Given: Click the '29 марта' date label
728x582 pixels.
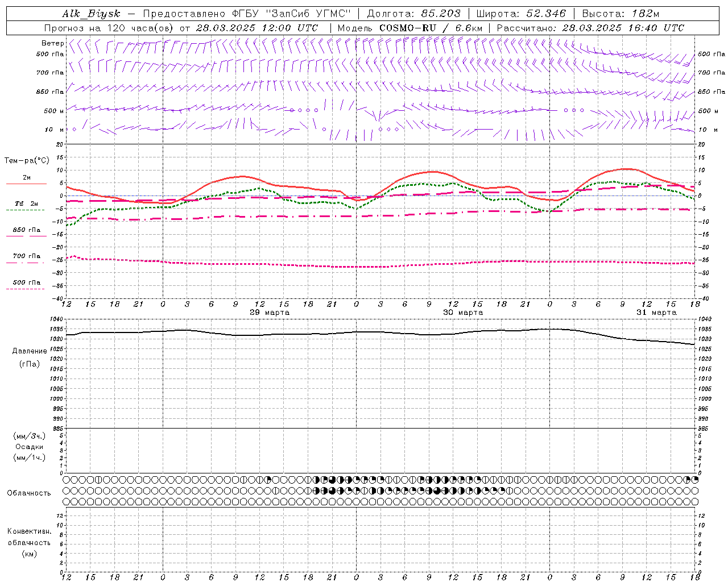Looking at the screenshot, I should click(x=270, y=312).
